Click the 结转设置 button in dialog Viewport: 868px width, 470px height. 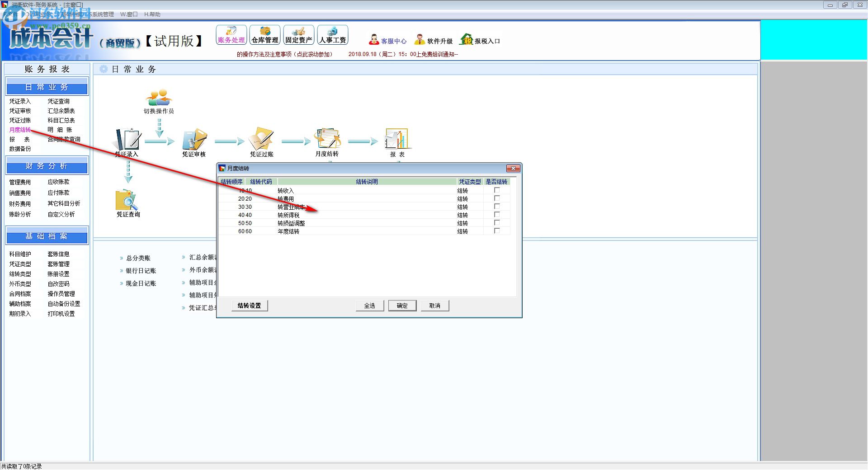click(250, 305)
